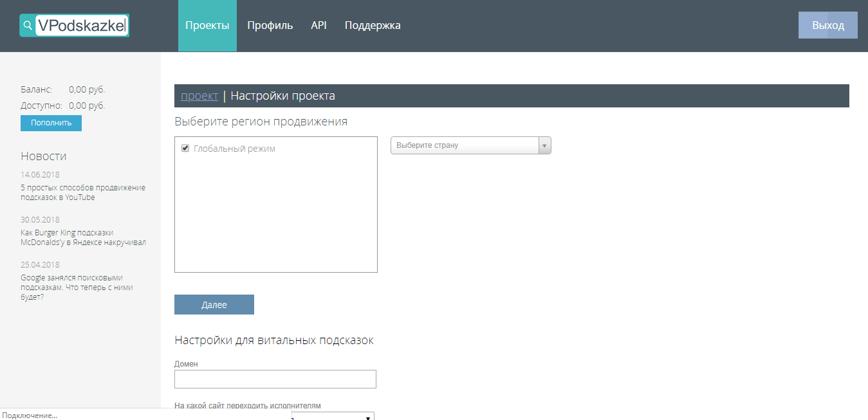The width and height of the screenshot is (868, 420).
Task: Click the VPodskazke logo text
Action: pos(82,26)
